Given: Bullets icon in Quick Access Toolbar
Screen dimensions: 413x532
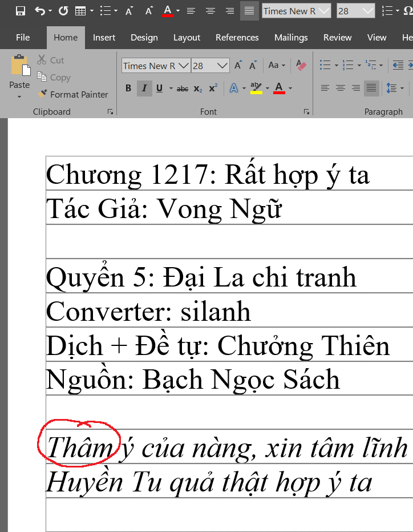Looking at the screenshot, I should tap(106, 11).
